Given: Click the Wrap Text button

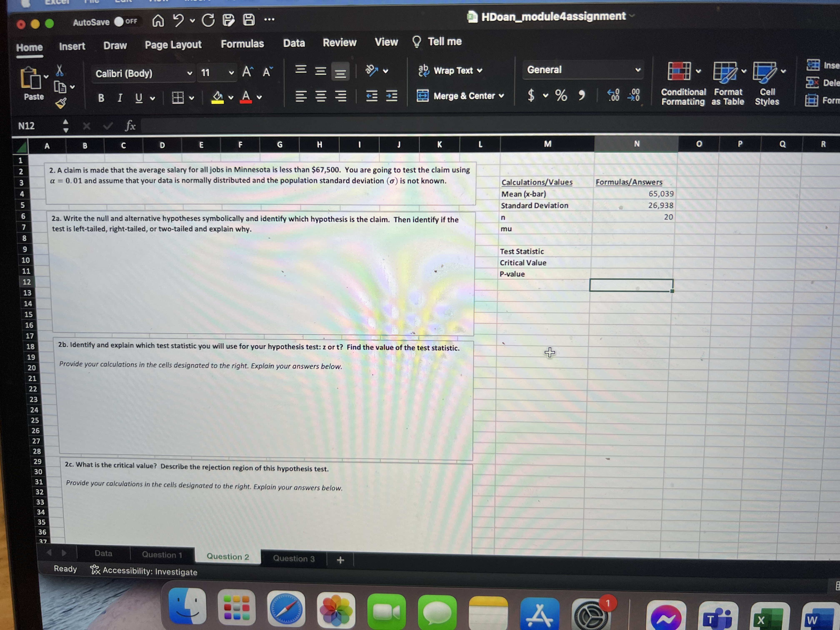Looking at the screenshot, I should pyautogui.click(x=450, y=71).
